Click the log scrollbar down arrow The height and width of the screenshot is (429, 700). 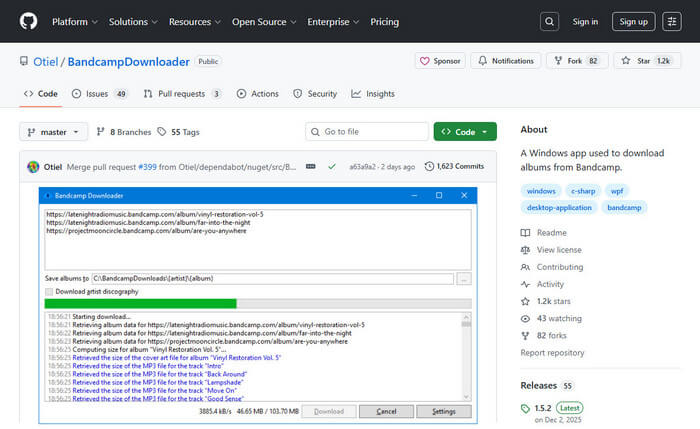tap(467, 397)
